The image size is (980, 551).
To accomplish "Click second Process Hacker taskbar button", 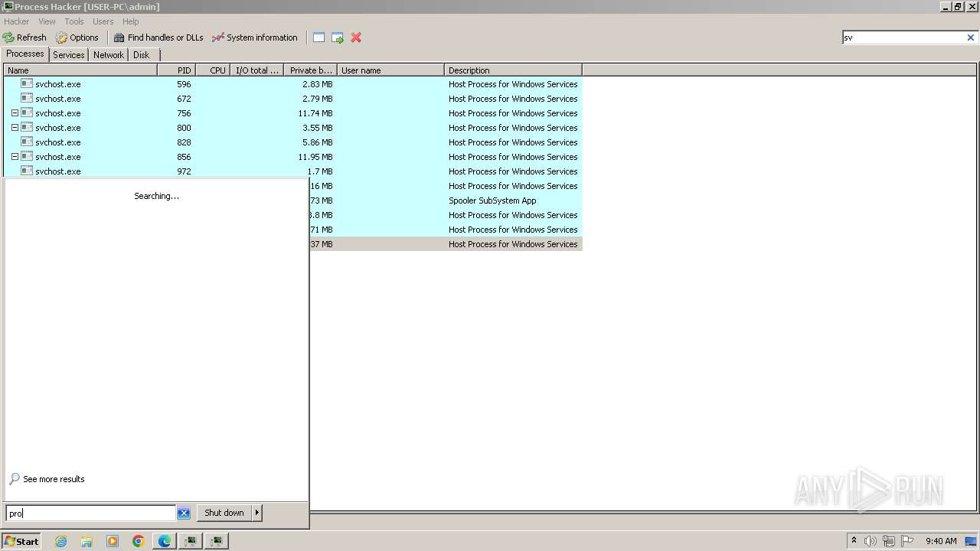I will 217,541.
